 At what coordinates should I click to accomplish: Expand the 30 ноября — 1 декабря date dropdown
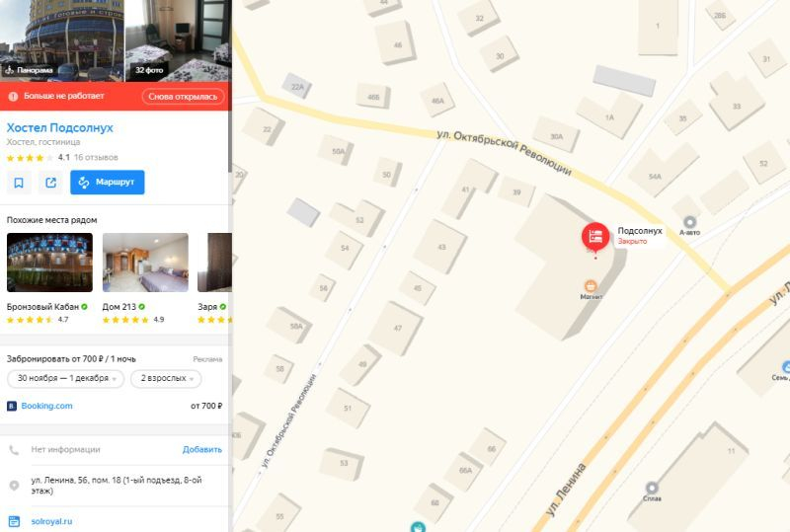point(65,378)
